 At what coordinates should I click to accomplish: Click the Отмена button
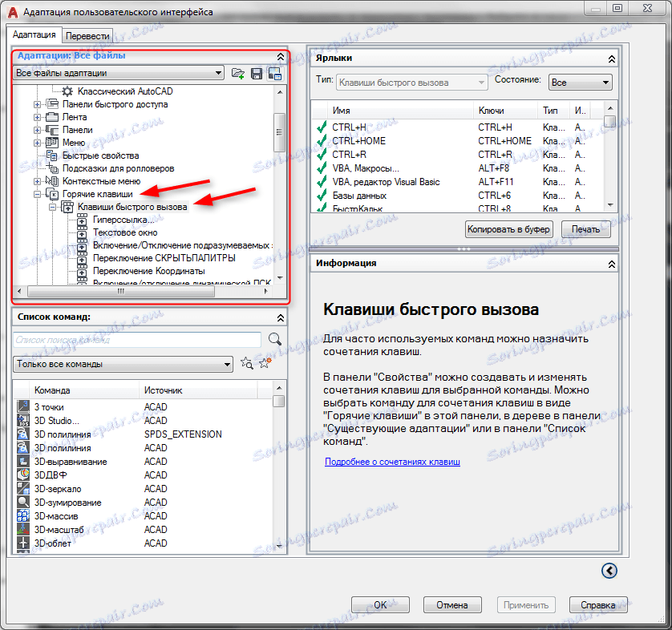pyautogui.click(x=452, y=604)
